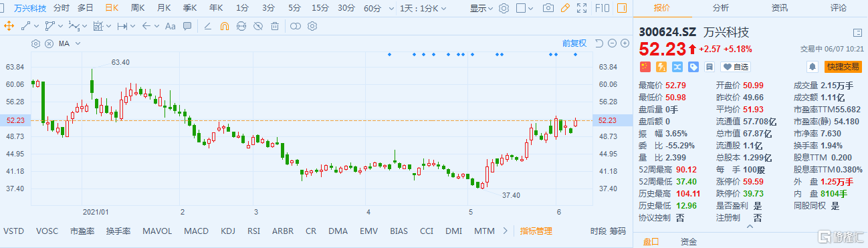The width and height of the screenshot is (868, 248).
Task: Set price alert with bell icon
Action: coord(812,67)
